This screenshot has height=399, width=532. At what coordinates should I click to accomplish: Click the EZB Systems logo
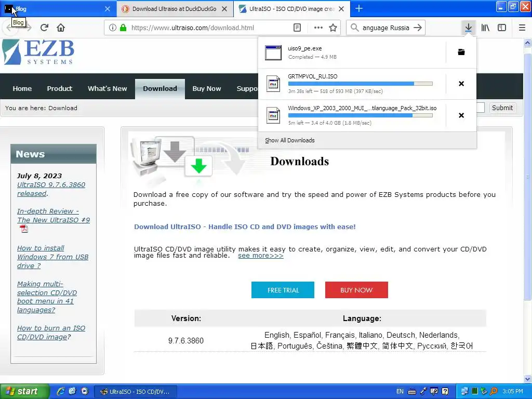[38, 51]
